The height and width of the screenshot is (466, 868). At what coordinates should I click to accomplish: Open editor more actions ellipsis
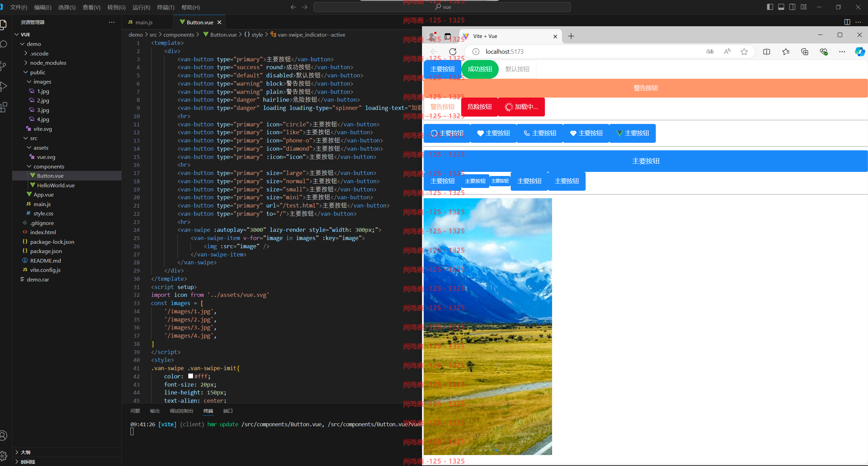click(x=858, y=22)
